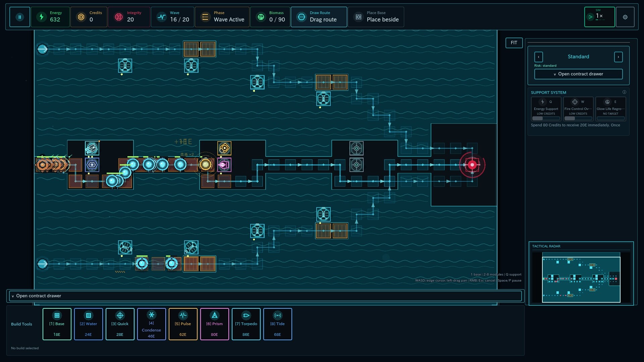
Task: Open the settings gear icon
Action: 625,17
